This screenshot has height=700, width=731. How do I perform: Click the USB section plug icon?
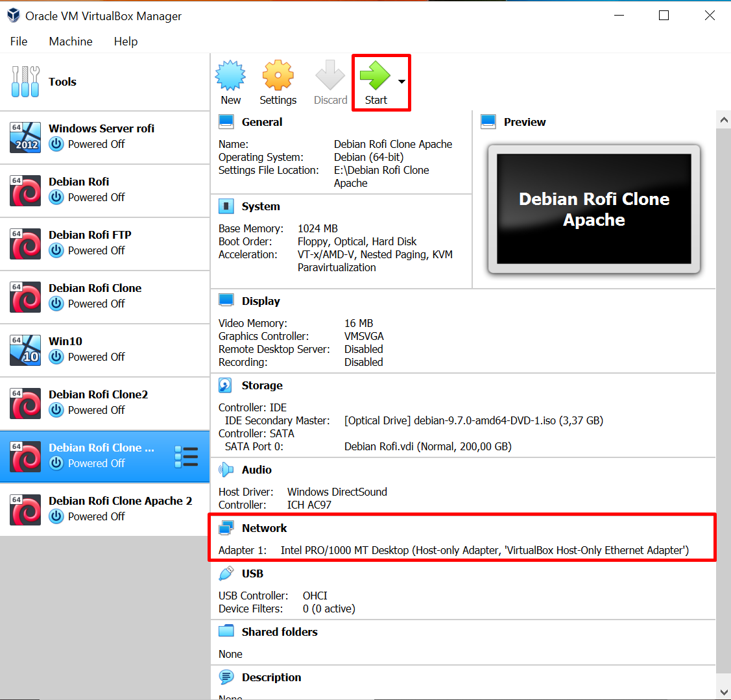click(x=226, y=573)
